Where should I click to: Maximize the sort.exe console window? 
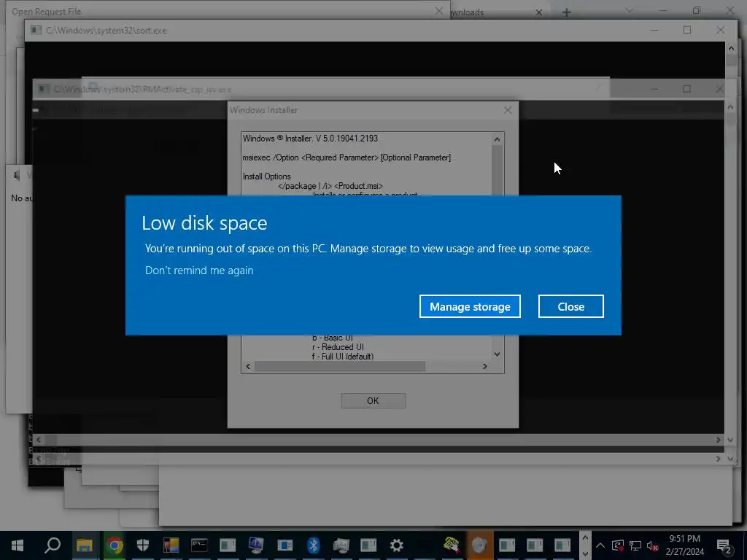click(687, 30)
